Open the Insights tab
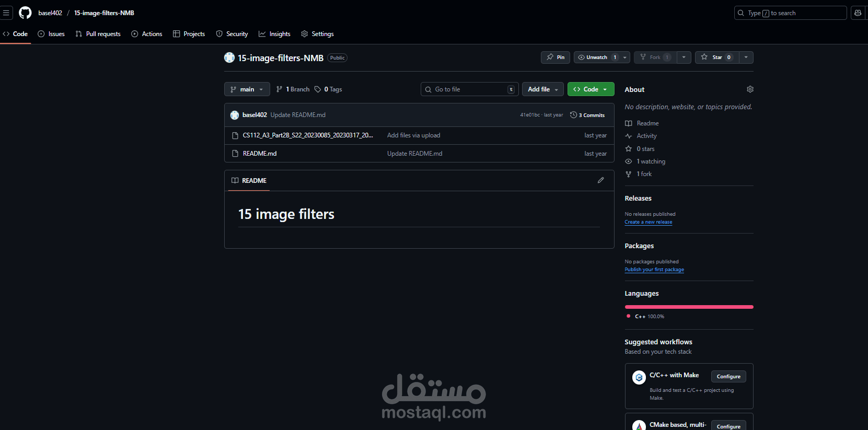The image size is (868, 430). tap(274, 34)
